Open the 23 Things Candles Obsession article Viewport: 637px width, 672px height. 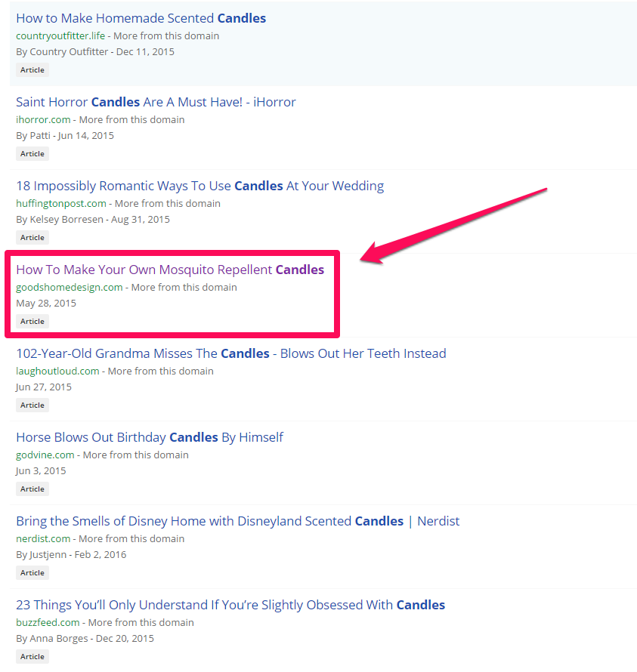click(230, 605)
